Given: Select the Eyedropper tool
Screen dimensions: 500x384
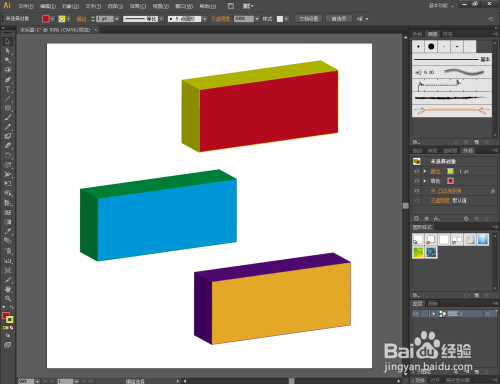Looking at the screenshot, I should click(8, 231).
